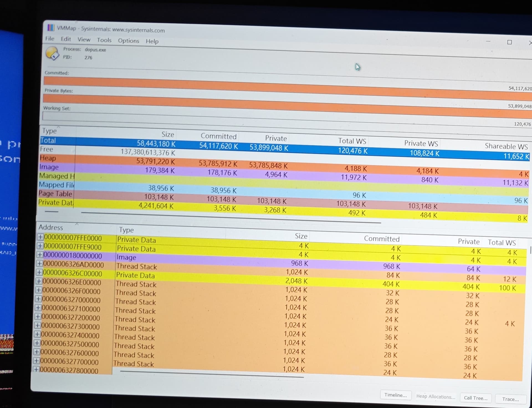Click the Heap Allocations... button
Viewport: 532px width, 408px height.
[x=436, y=396]
